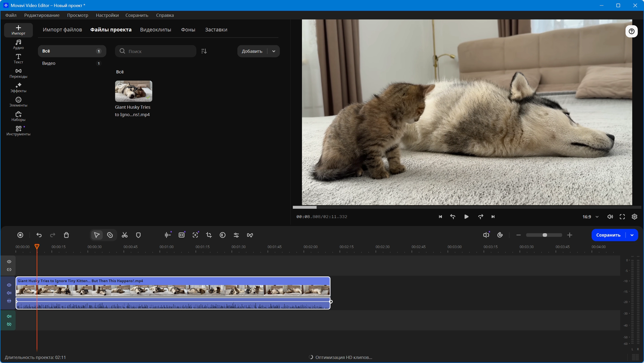Image resolution: width=644 pixels, height=363 pixels.
Task: Click the blue Сохранить button
Action: pos(608,235)
